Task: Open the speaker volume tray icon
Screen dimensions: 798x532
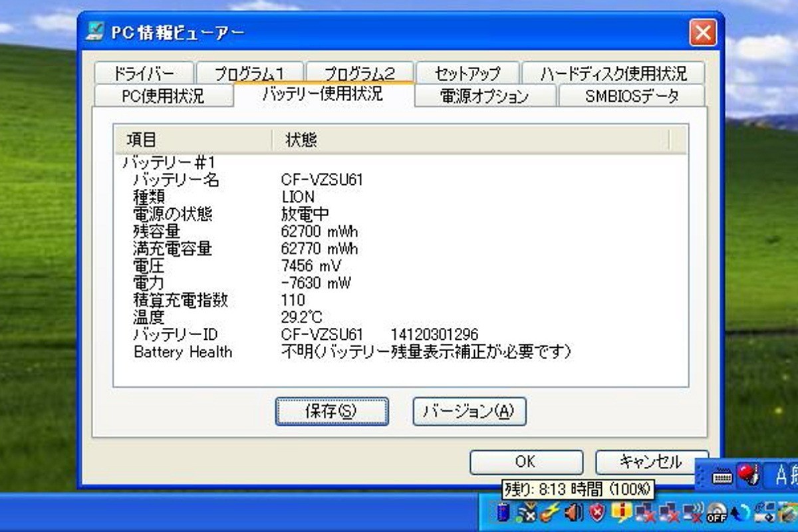Action: coord(573,512)
